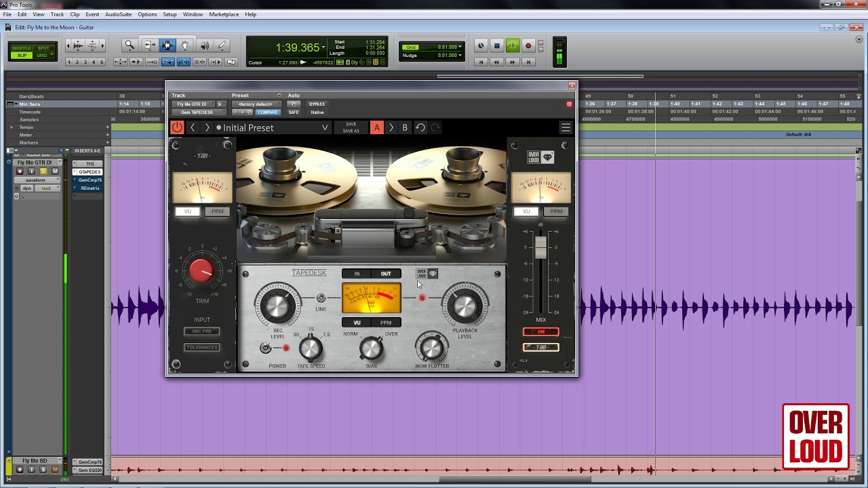
Task: Expand the Tempo ruler
Action: pos(12,127)
